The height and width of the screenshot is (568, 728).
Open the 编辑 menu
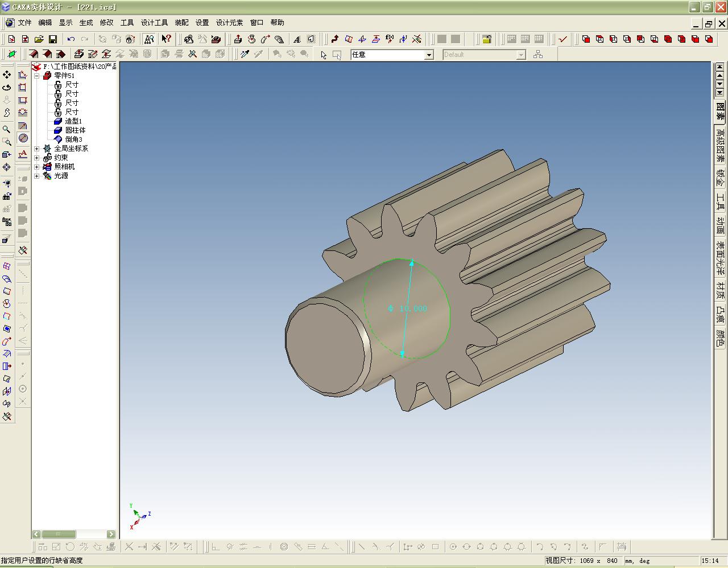[x=45, y=23]
